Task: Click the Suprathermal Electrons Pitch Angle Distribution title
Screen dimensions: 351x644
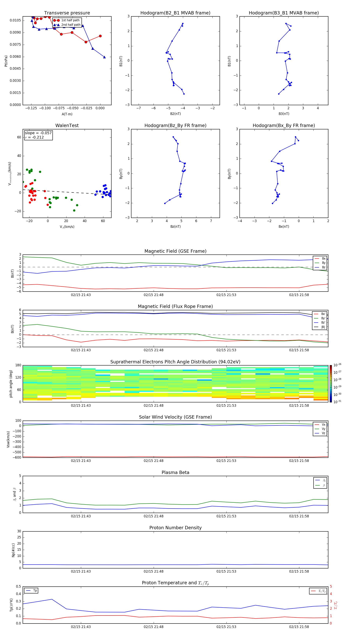Action: point(175,362)
